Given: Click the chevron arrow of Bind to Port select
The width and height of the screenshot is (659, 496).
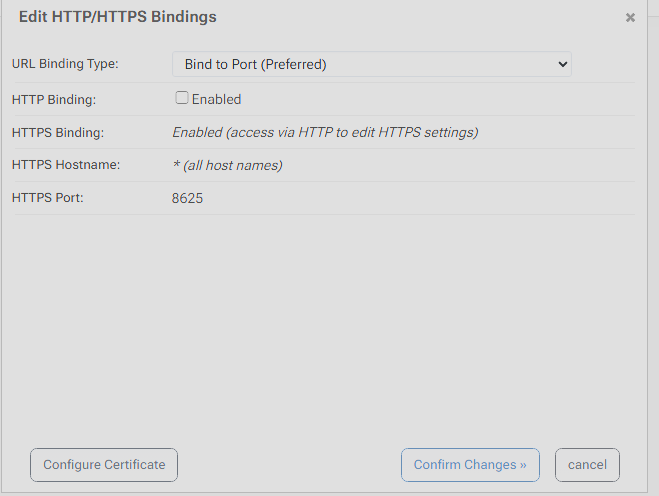Looking at the screenshot, I should pyautogui.click(x=563, y=64).
